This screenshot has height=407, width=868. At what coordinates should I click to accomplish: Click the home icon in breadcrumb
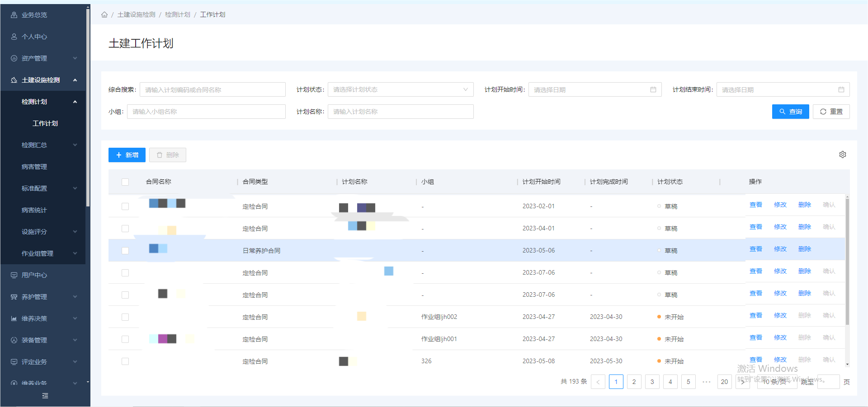[x=104, y=14]
